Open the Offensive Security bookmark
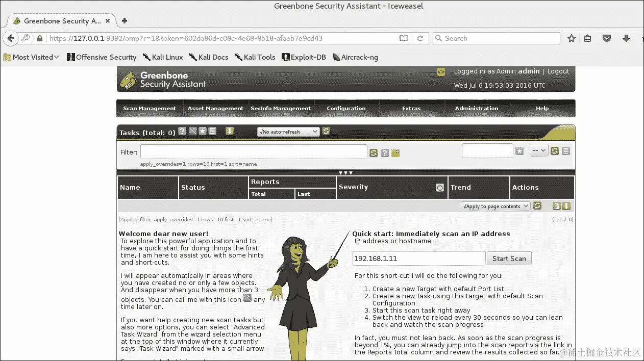 click(x=102, y=57)
